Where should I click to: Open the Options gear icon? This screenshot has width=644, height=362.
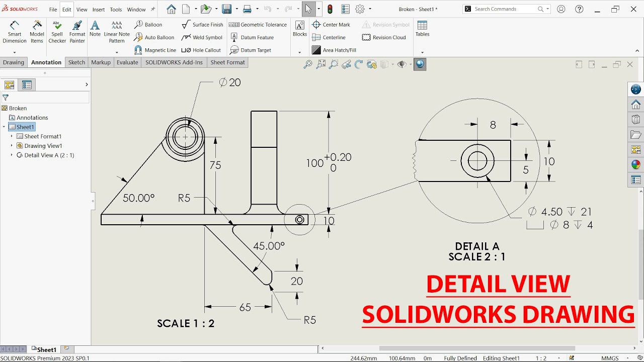[360, 9]
